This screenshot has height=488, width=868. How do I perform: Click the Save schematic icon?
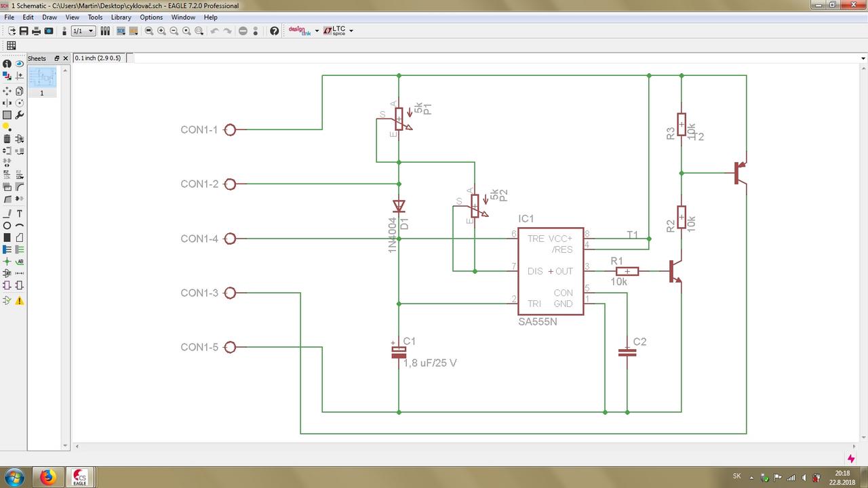pos(24,31)
